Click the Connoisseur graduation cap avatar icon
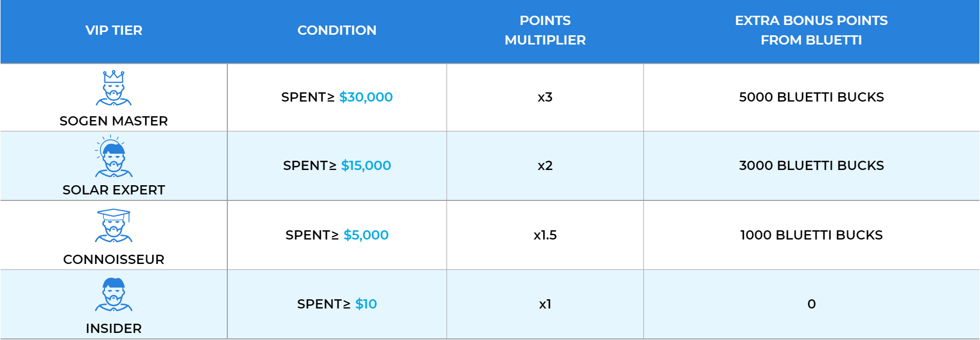The image size is (980, 340). pyautogui.click(x=114, y=225)
